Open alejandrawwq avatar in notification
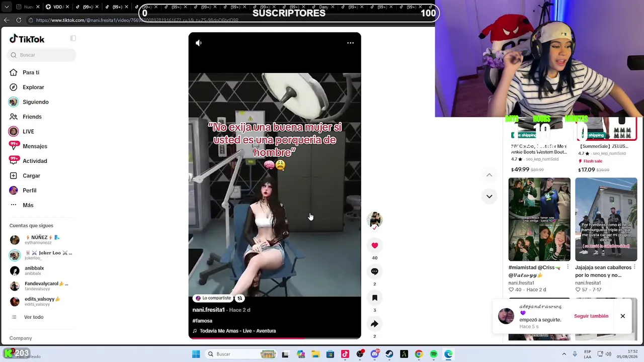 tap(506, 316)
